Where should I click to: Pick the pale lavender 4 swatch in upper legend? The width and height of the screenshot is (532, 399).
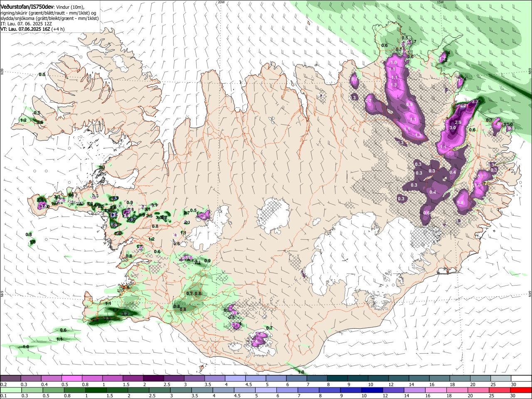coord(235,379)
